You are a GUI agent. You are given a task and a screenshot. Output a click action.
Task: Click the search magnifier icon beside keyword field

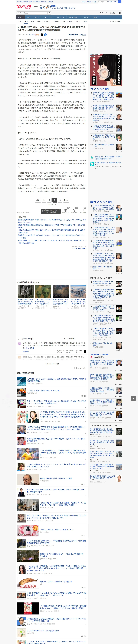[x=49, y=13]
